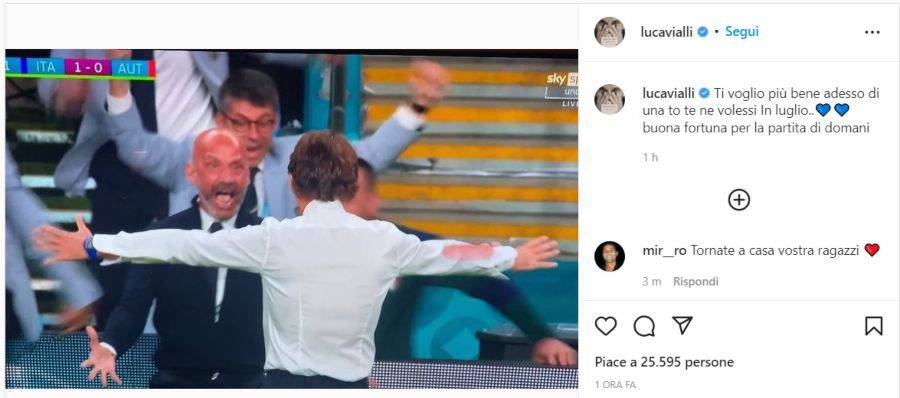Open the comment bubble icon
Viewport: 900px width, 398px height.
pyautogui.click(x=644, y=326)
